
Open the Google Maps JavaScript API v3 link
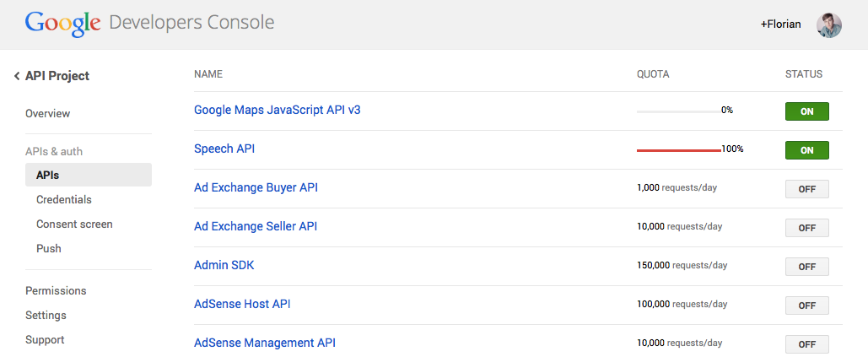278,110
